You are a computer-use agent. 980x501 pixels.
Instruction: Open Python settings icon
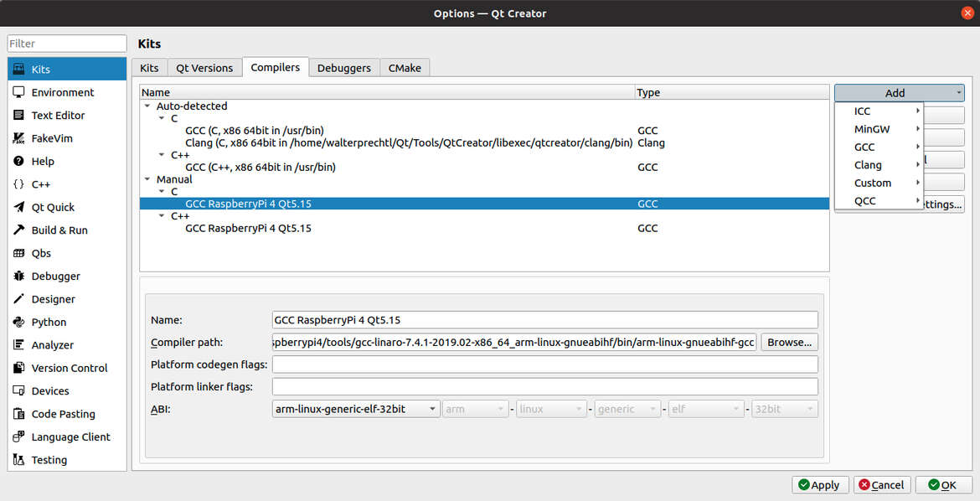[x=18, y=322]
